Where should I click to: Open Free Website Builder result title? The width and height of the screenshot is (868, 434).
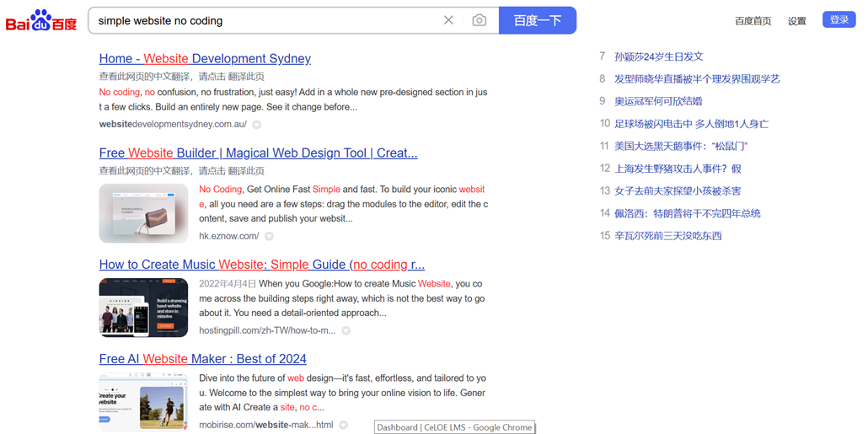(x=259, y=153)
